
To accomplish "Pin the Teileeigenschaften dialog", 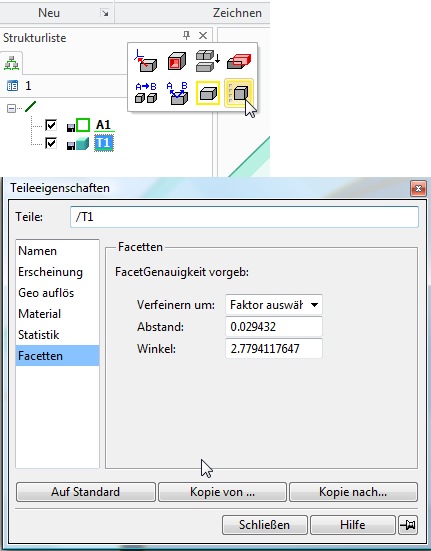I will point(408,525).
